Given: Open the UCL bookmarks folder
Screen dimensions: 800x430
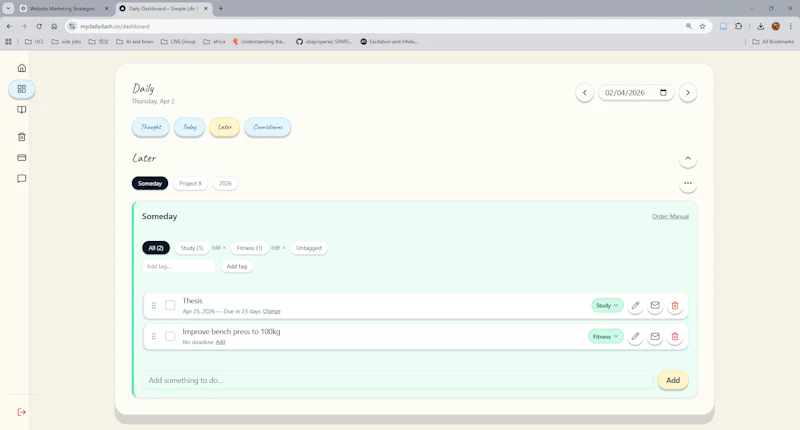Looking at the screenshot, I should coord(35,42).
